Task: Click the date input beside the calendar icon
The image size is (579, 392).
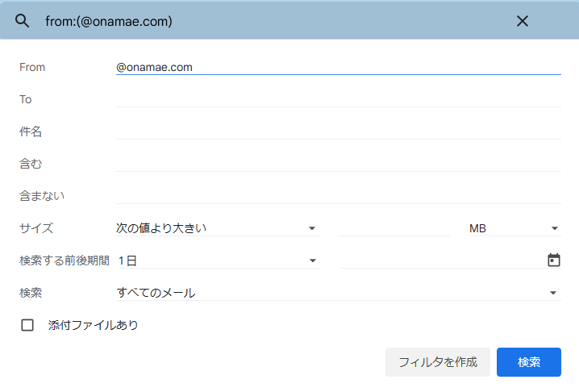Action: pos(443,261)
